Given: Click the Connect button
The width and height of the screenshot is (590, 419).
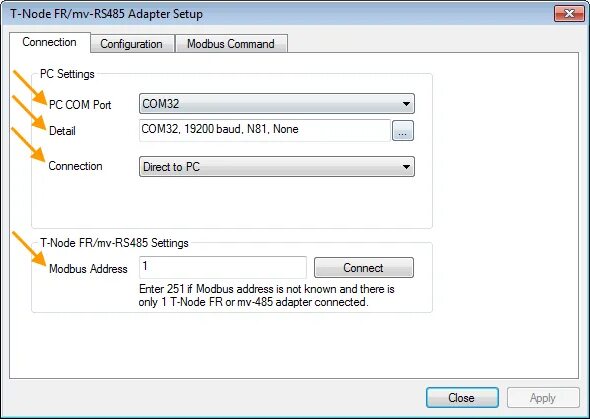Looking at the screenshot, I should pyautogui.click(x=363, y=267).
